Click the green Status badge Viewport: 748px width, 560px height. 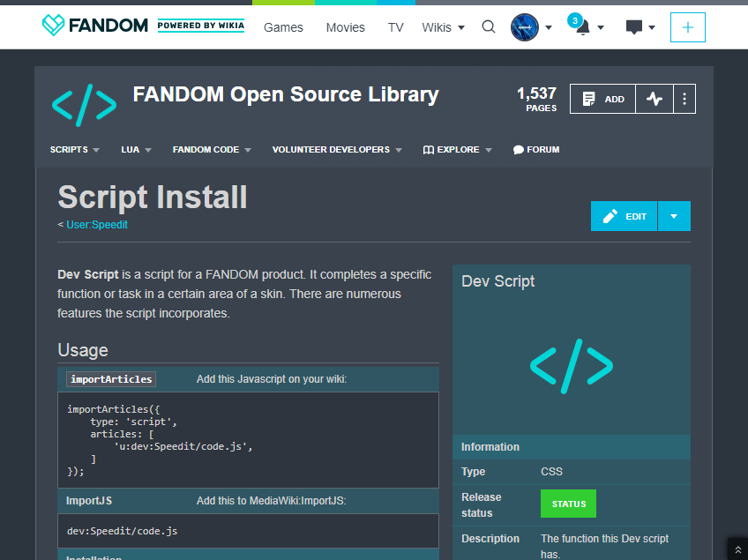click(x=568, y=504)
